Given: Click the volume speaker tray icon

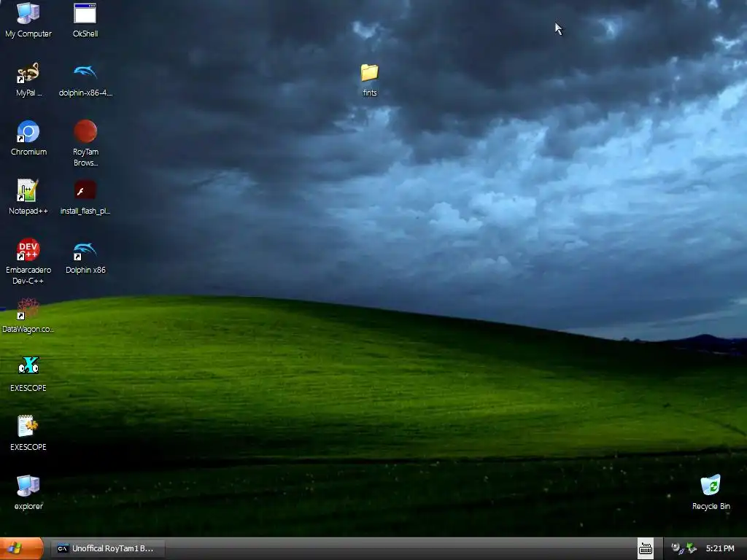Looking at the screenshot, I should (x=676, y=548).
